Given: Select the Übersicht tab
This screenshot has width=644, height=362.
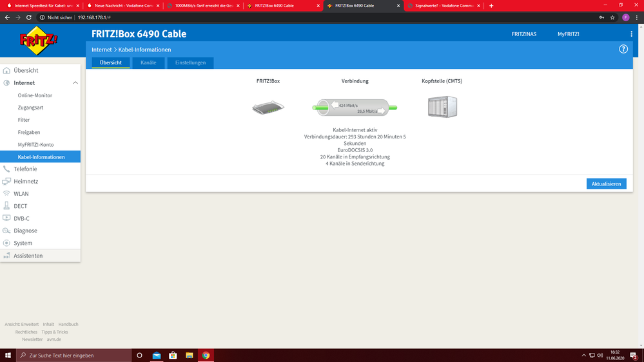Looking at the screenshot, I should pos(110,62).
